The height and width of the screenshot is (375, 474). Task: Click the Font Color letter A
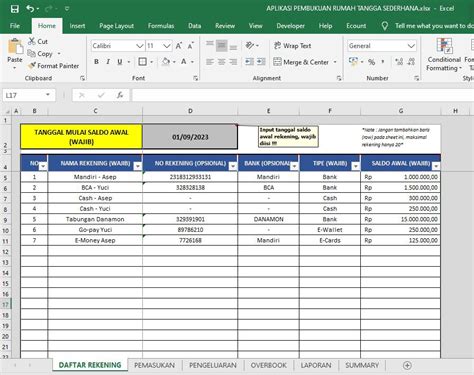pos(183,62)
